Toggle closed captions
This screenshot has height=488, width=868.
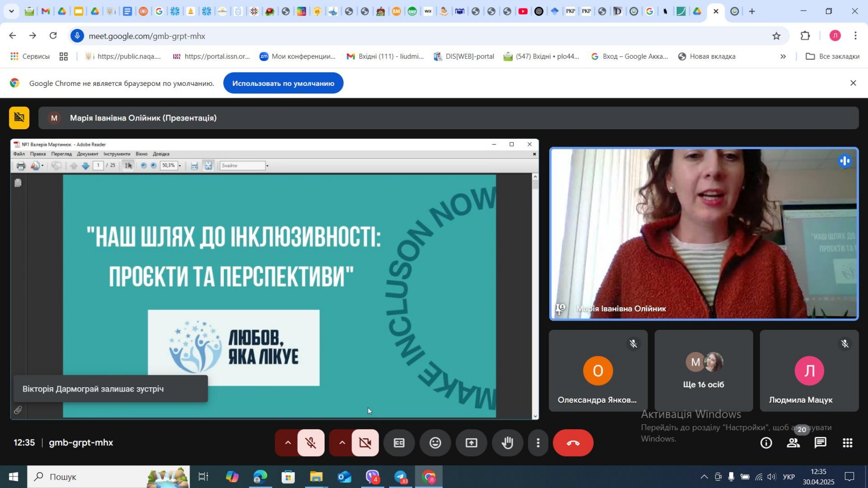399,443
